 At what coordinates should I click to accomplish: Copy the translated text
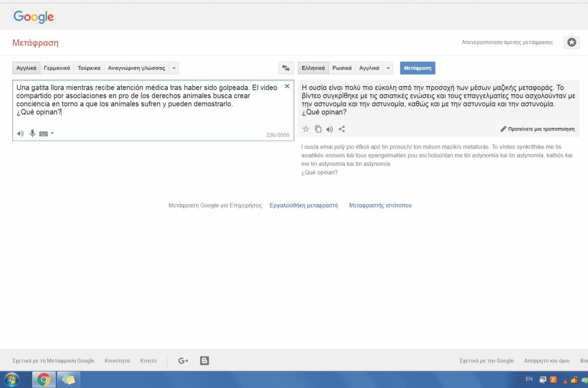click(318, 129)
